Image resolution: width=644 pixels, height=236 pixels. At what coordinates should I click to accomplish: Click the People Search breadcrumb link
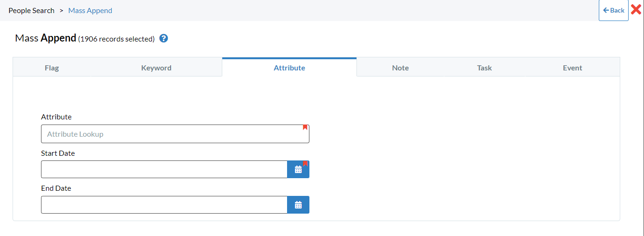click(31, 10)
